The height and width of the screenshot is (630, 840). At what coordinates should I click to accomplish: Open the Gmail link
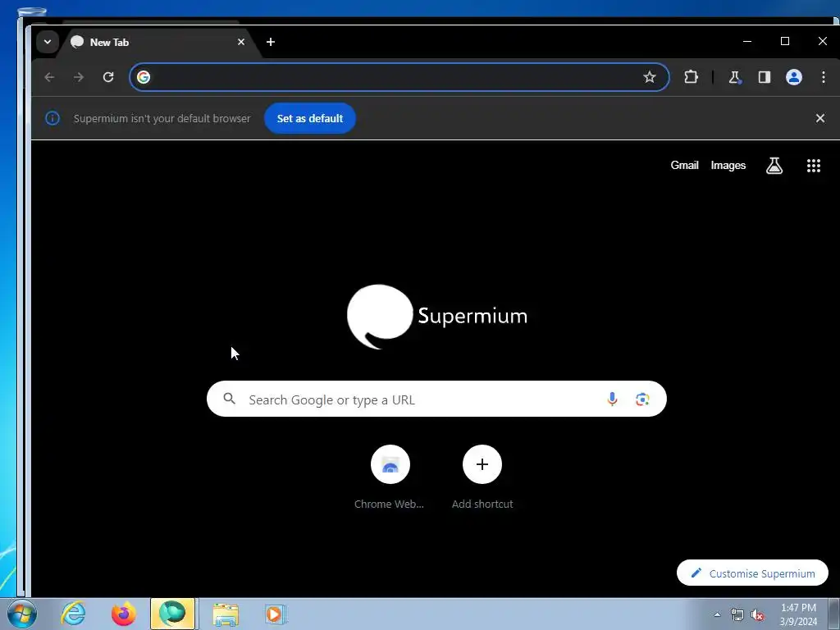[x=684, y=166]
